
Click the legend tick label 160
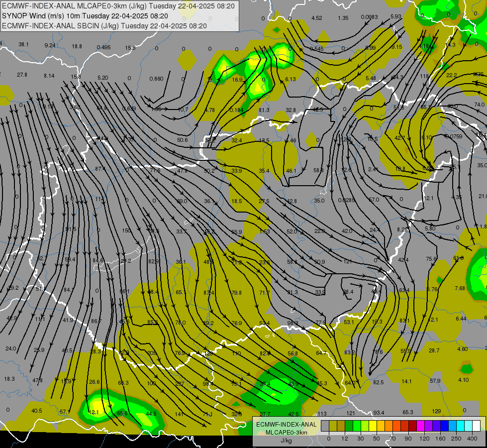tap(440, 439)
